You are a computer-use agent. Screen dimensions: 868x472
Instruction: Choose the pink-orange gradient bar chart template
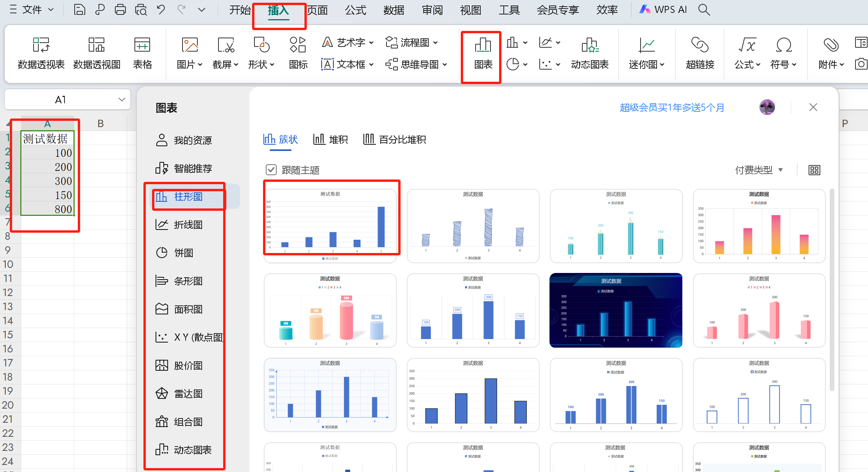[759, 226]
